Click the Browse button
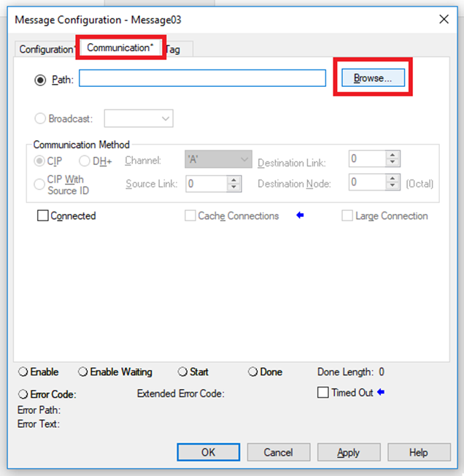 coord(373,78)
